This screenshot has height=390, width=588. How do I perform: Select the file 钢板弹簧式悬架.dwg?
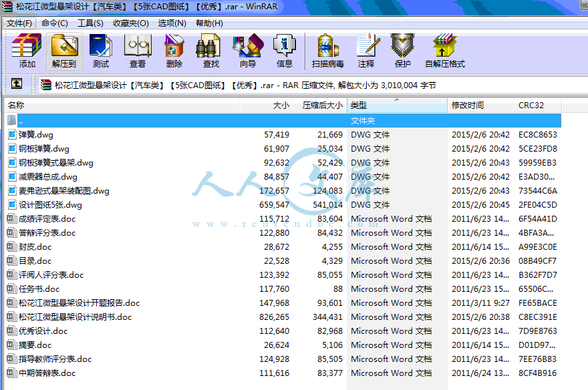[56, 162]
